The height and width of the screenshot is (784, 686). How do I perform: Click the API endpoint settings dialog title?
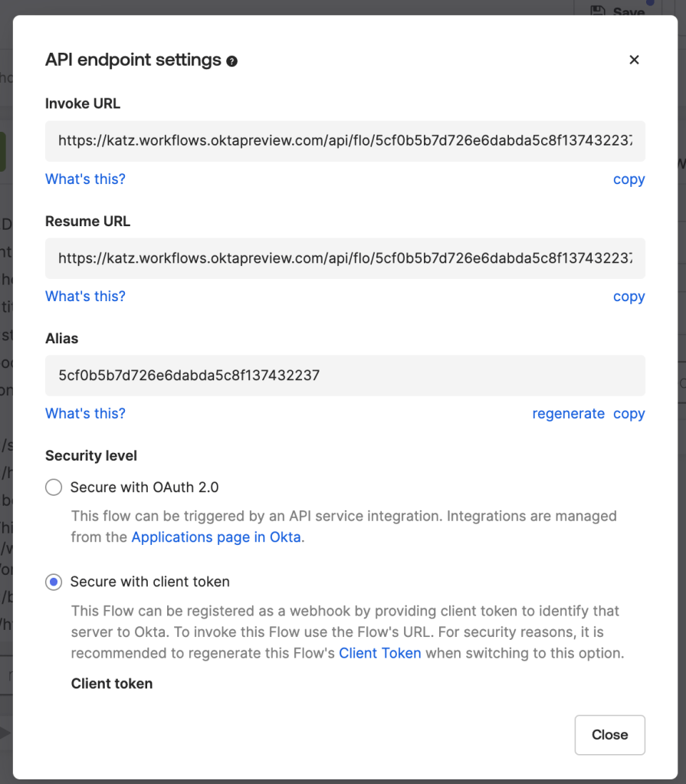tap(133, 59)
